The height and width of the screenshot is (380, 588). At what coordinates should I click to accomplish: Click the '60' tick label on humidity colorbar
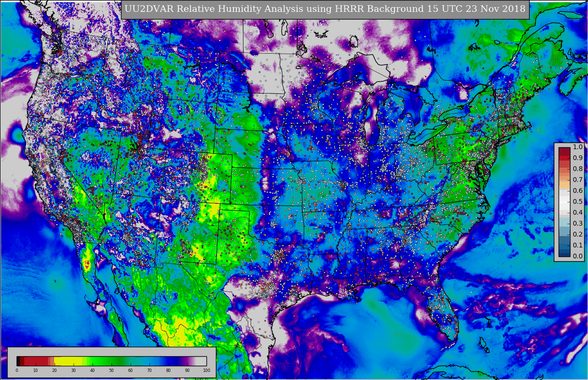[x=131, y=370]
